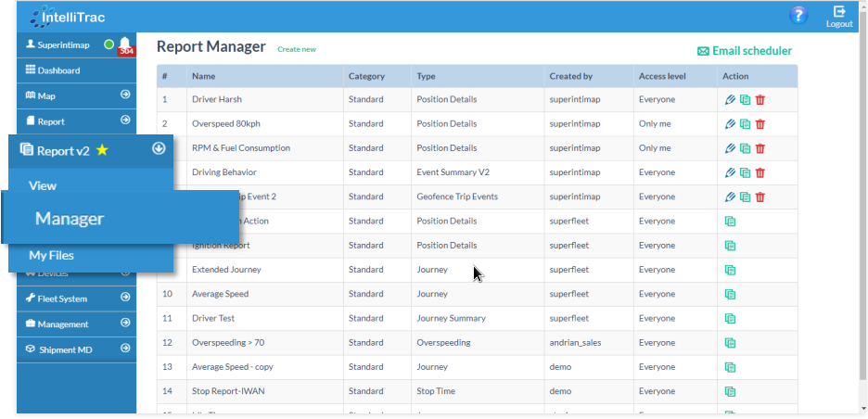This screenshot has width=868, height=419.
Task: Copy the Driver Harsh report
Action: [x=745, y=99]
